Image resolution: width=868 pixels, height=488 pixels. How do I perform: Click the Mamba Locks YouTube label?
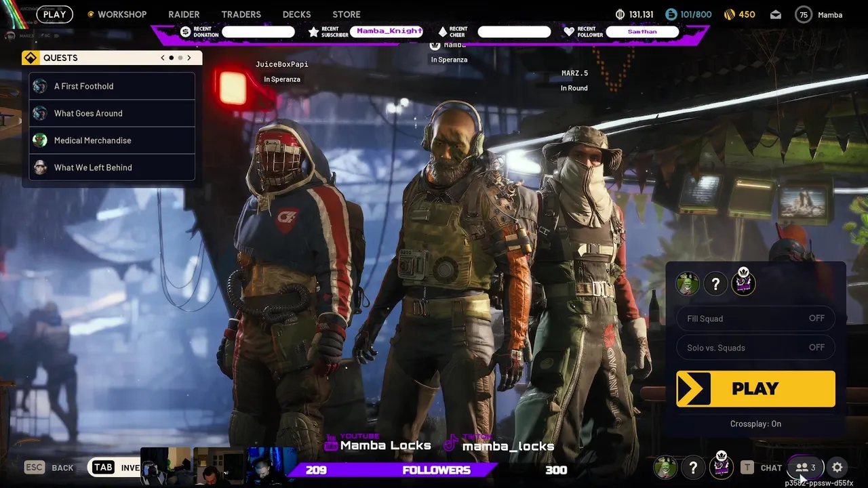385,445
